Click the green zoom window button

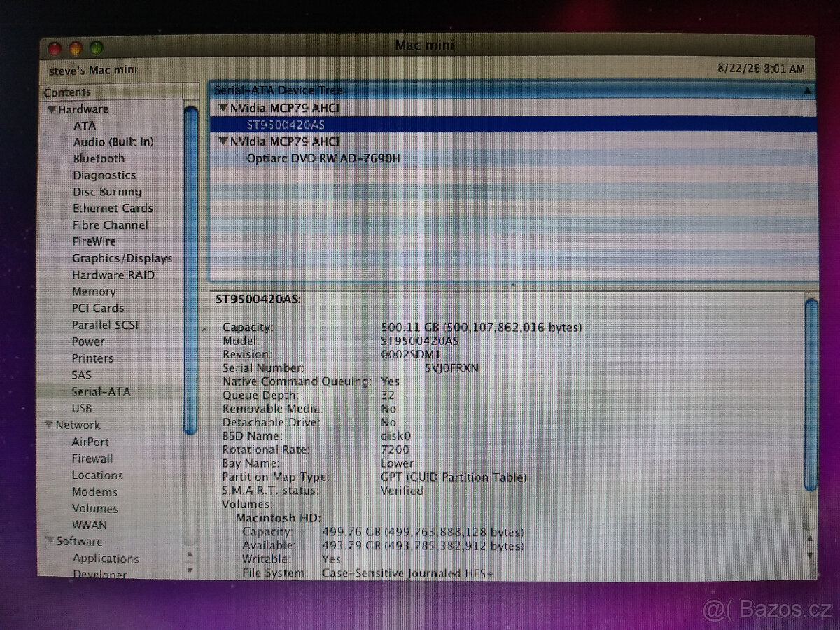(96, 48)
